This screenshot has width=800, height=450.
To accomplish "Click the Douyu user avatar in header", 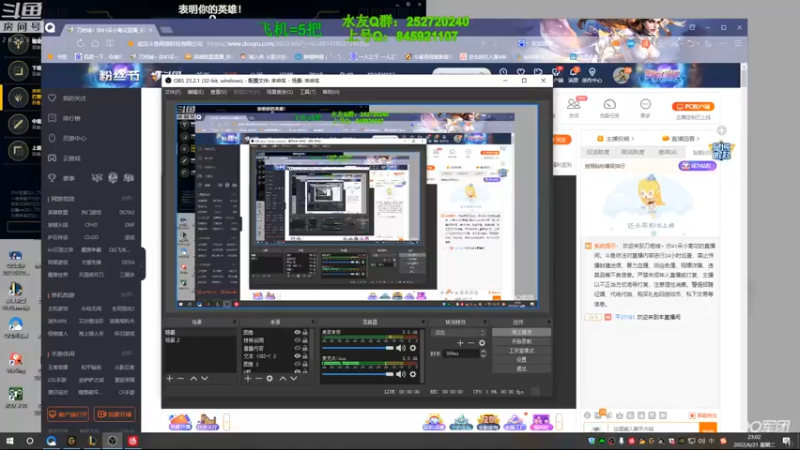I will pos(621,76).
